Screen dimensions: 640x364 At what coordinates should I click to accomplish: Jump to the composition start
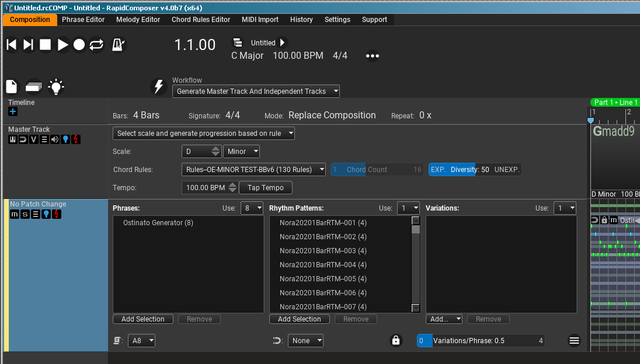(x=12, y=45)
